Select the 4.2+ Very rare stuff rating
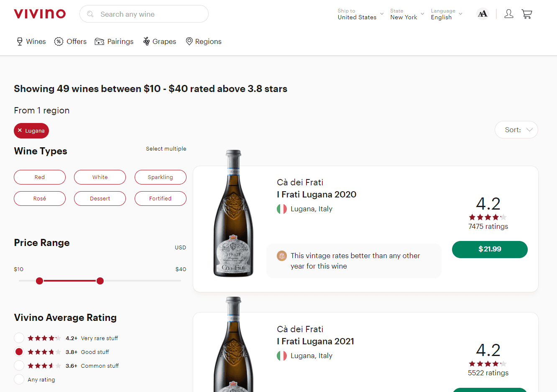Viewport: 557px width, 392px height. pos(19,338)
